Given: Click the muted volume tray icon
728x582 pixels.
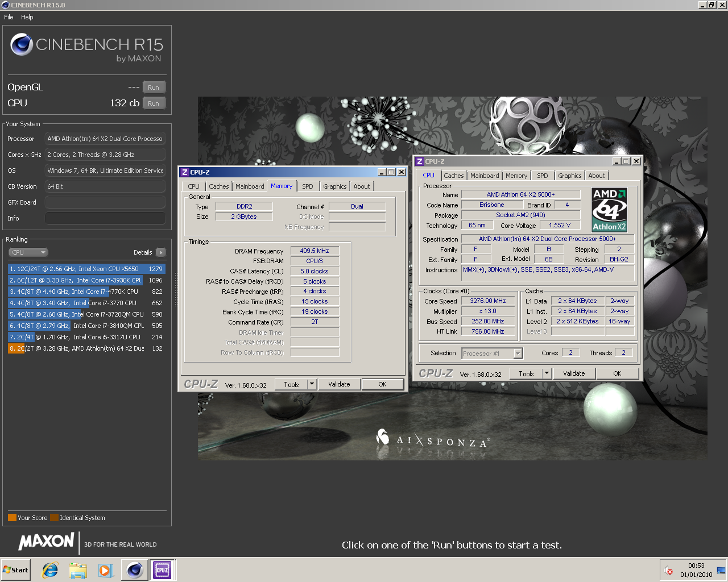Looking at the screenshot, I should (668, 570).
